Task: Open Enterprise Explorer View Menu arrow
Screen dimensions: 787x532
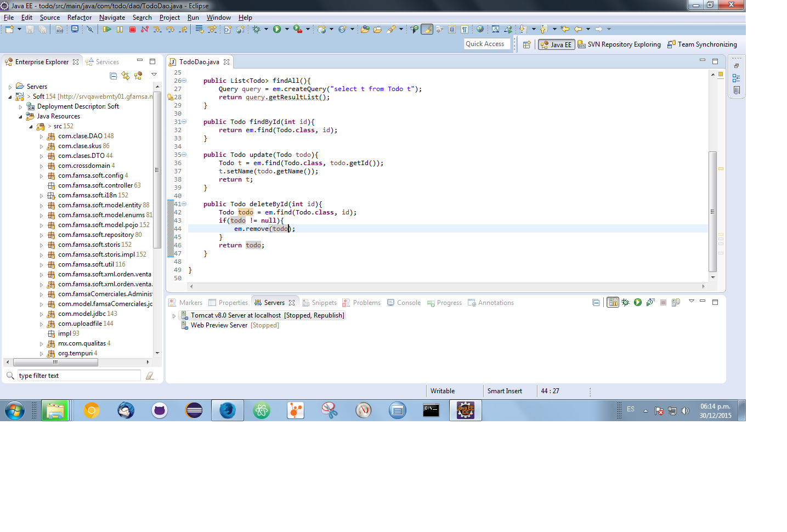Action: tap(154, 75)
